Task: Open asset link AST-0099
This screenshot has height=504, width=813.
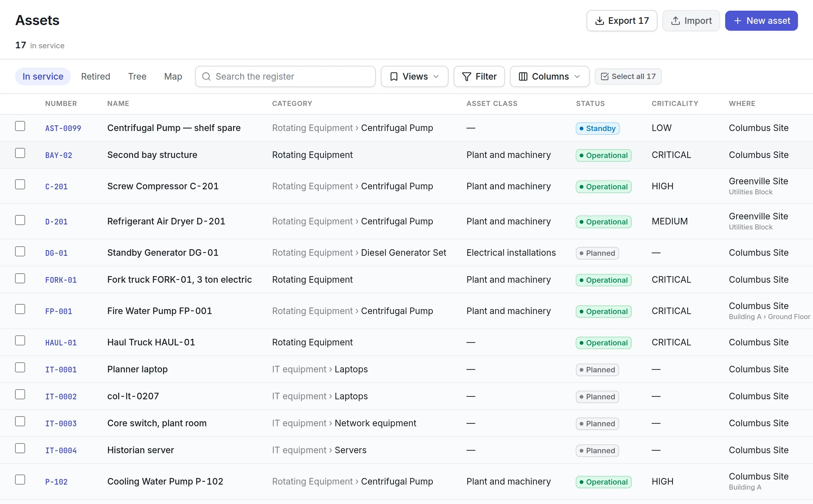Action: (x=63, y=128)
